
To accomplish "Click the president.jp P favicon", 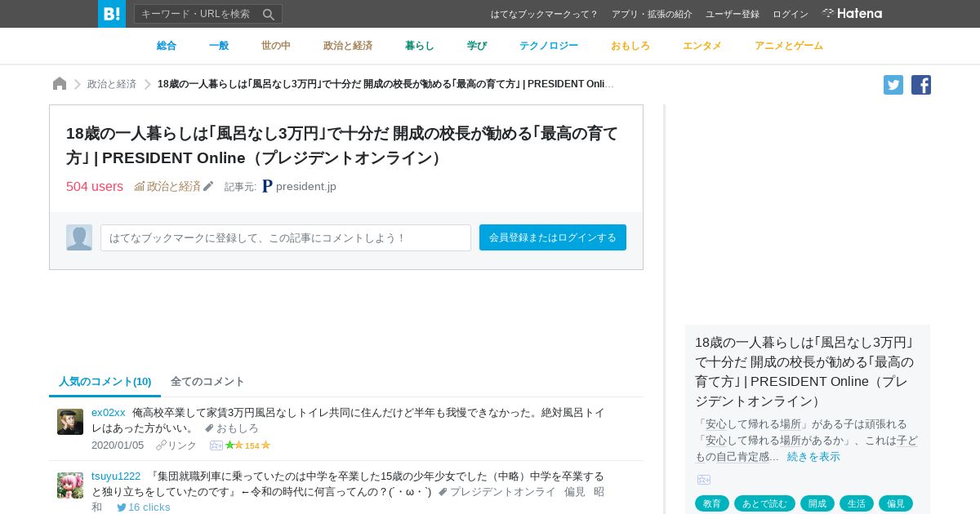I will (x=267, y=186).
